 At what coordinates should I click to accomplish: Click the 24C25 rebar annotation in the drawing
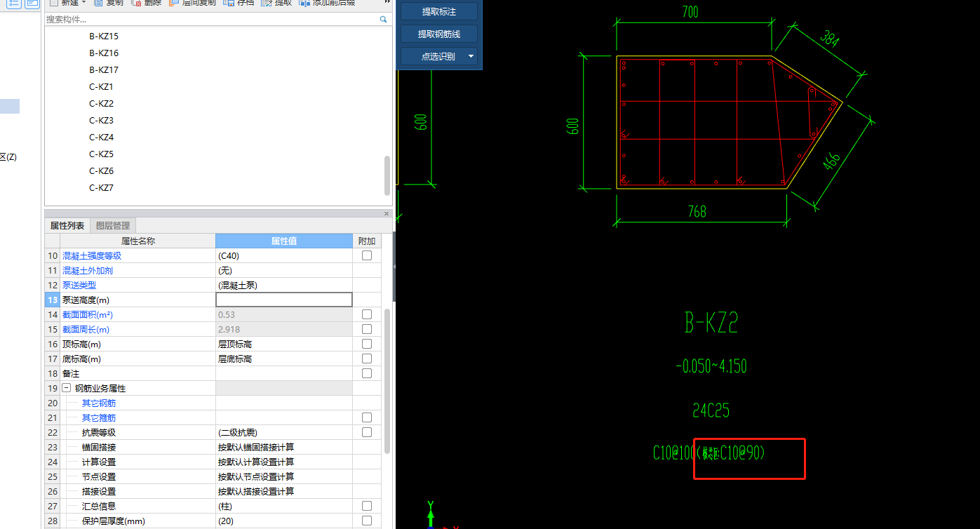(711, 410)
